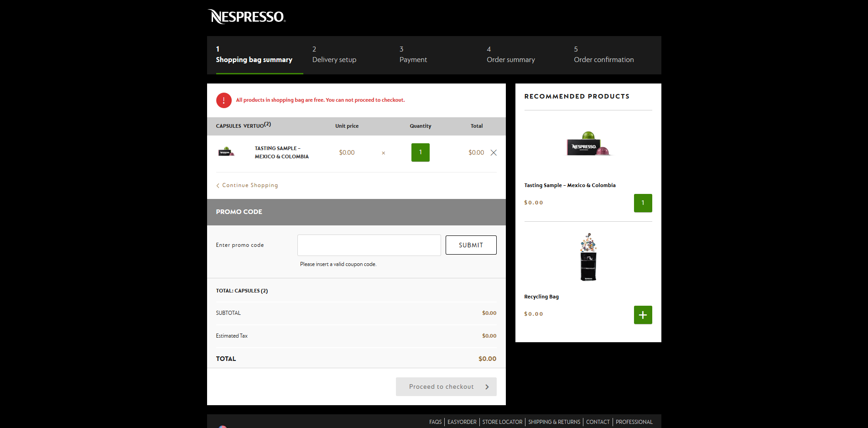Open SHIPPING & RETURNS footer link

554,422
